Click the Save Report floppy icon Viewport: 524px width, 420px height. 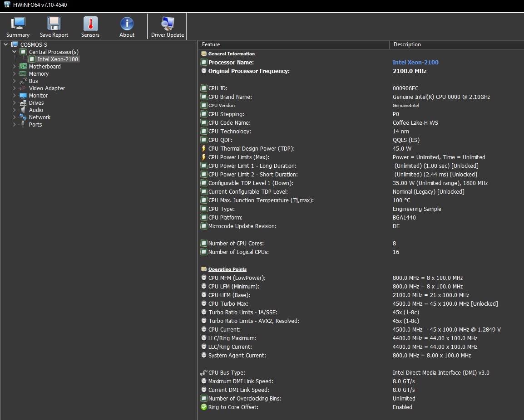[x=54, y=26]
